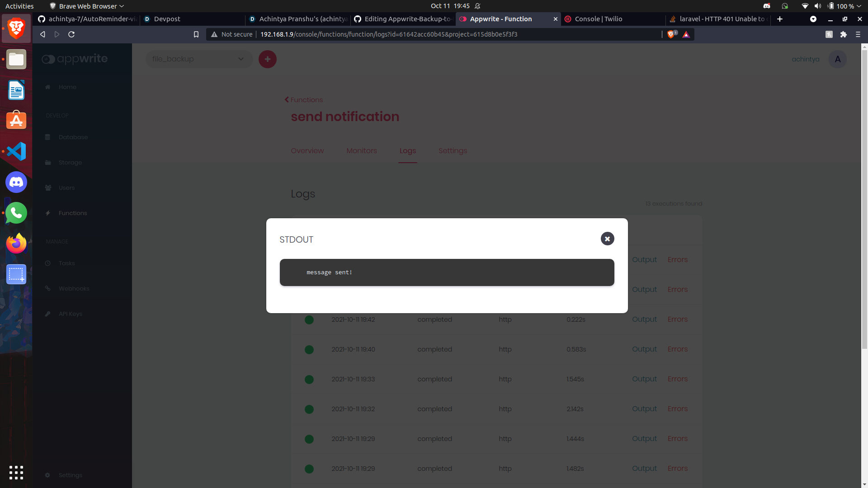Open the Brave main menu

tap(858, 34)
